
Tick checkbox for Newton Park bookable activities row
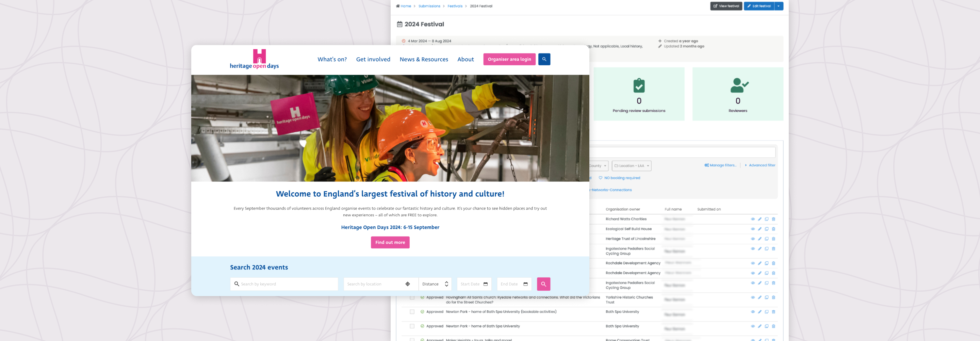coord(412,312)
